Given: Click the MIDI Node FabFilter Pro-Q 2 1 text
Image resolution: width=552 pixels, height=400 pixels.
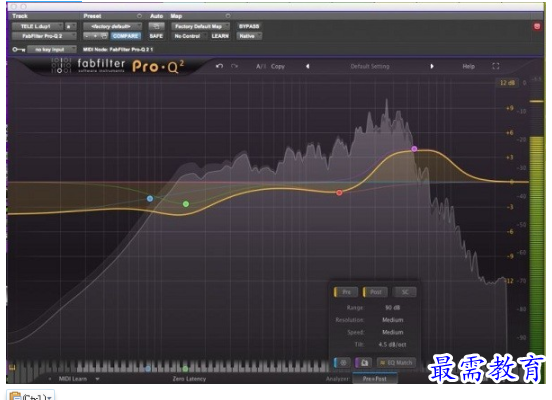Looking at the screenshot, I should pyautogui.click(x=118, y=50).
